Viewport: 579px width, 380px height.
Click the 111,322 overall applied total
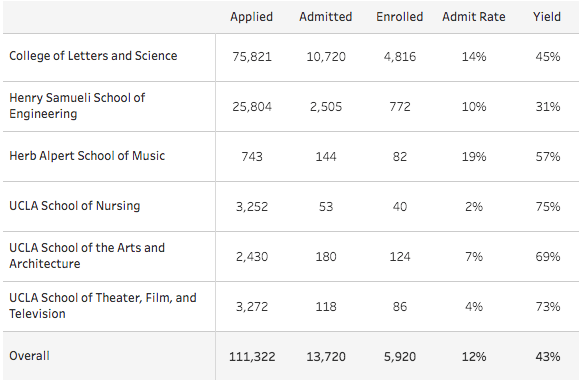click(252, 357)
